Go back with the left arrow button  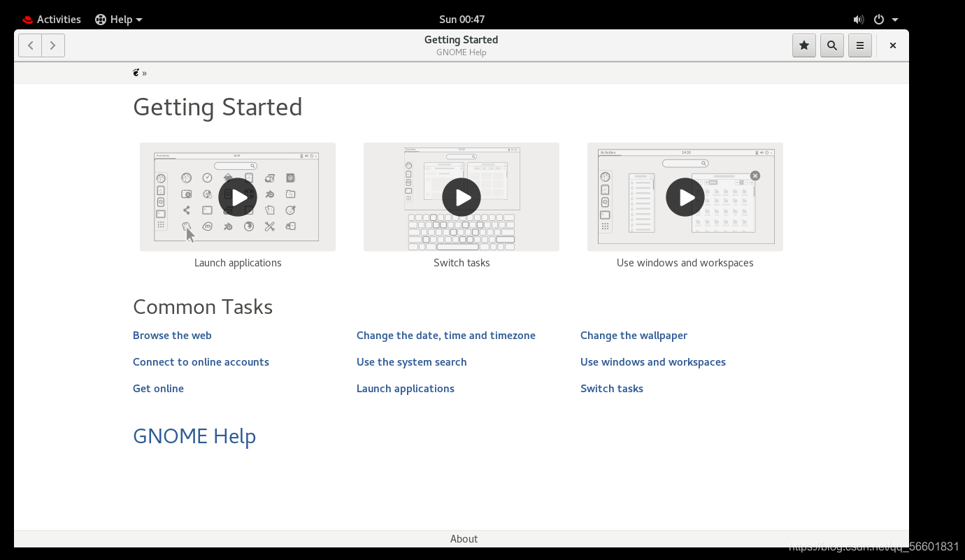point(30,45)
